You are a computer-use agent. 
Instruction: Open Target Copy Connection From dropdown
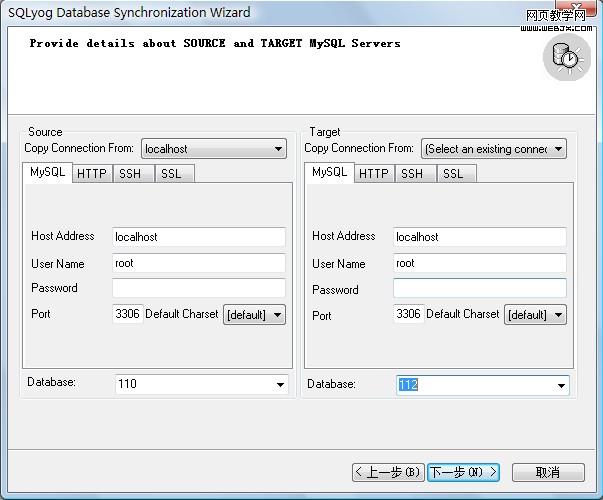tap(494, 149)
